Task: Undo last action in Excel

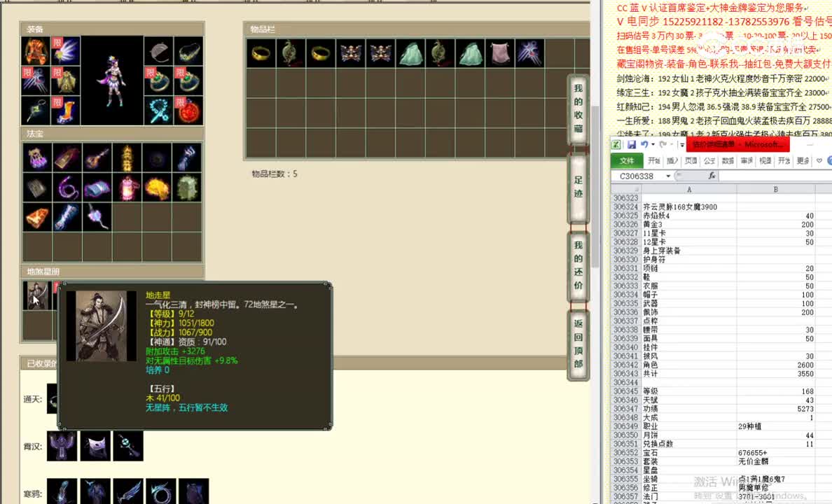Action: coord(644,144)
